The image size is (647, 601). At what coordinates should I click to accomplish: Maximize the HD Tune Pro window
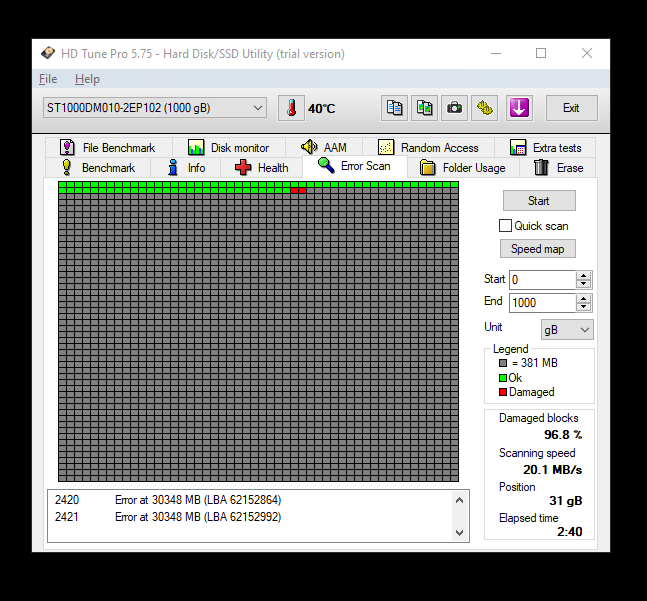pyautogui.click(x=541, y=53)
